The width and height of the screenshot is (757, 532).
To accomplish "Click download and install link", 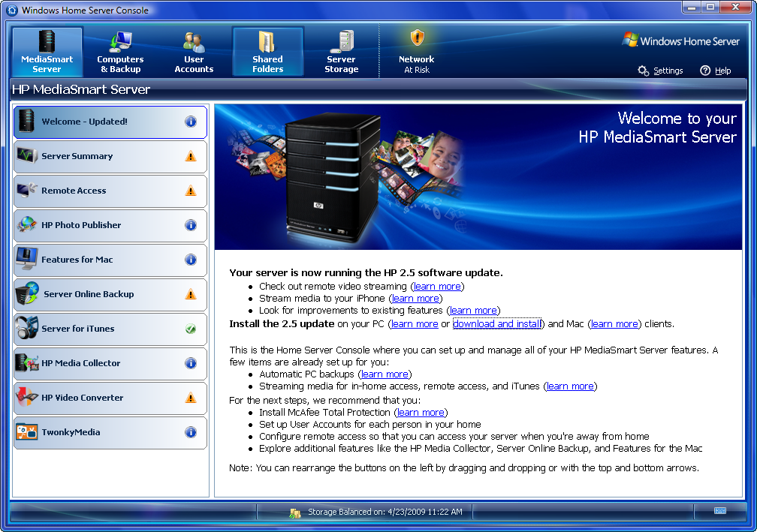I will pos(497,324).
